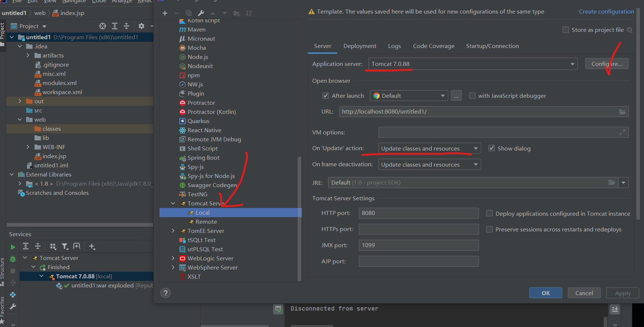Click scroll to end icon in console panel
644x327 pixels.
615,309
